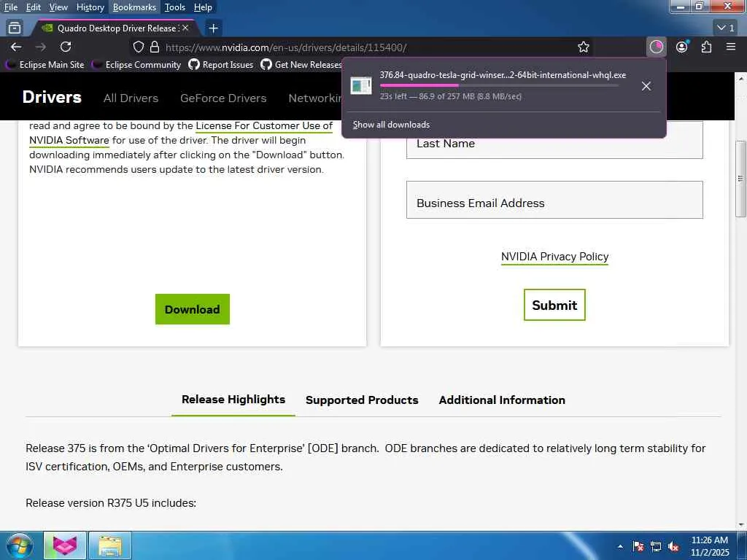Image resolution: width=747 pixels, height=560 pixels.
Task: Click the Submit button
Action: (554, 305)
